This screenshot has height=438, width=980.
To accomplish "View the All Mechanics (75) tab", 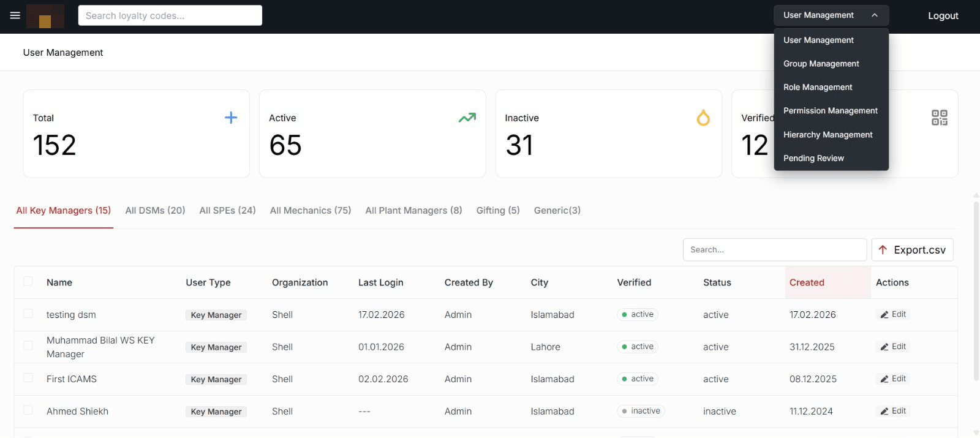I will click(x=311, y=211).
